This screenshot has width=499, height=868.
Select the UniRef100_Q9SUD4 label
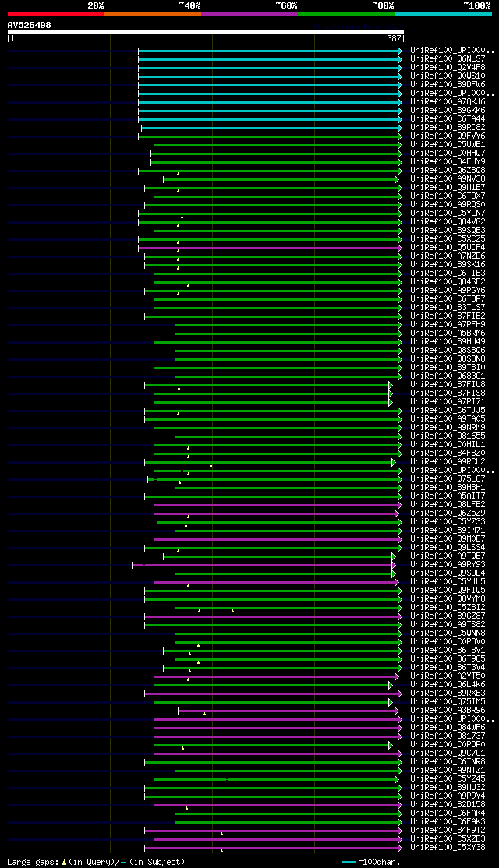448,573
